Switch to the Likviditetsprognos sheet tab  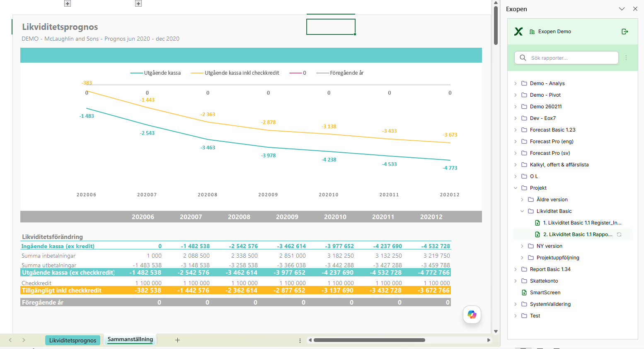pyautogui.click(x=73, y=340)
